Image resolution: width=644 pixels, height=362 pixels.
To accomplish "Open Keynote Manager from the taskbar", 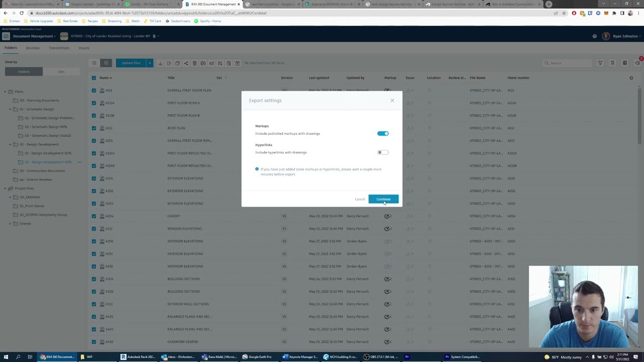I will pos(300,357).
